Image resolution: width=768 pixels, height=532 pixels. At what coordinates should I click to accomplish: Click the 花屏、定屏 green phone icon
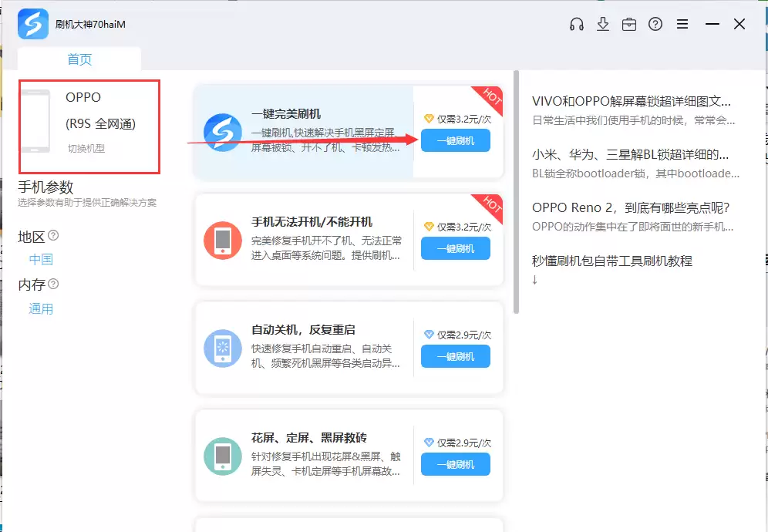point(223,456)
